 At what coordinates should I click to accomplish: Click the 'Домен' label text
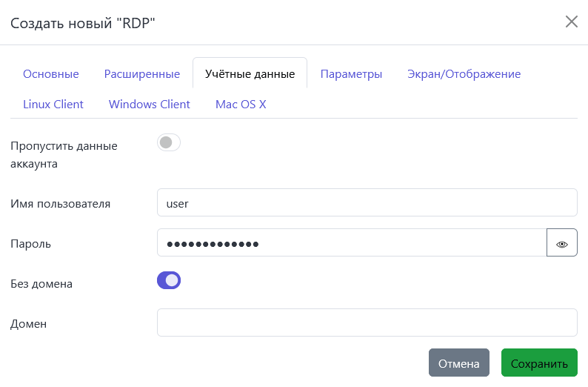click(28, 323)
